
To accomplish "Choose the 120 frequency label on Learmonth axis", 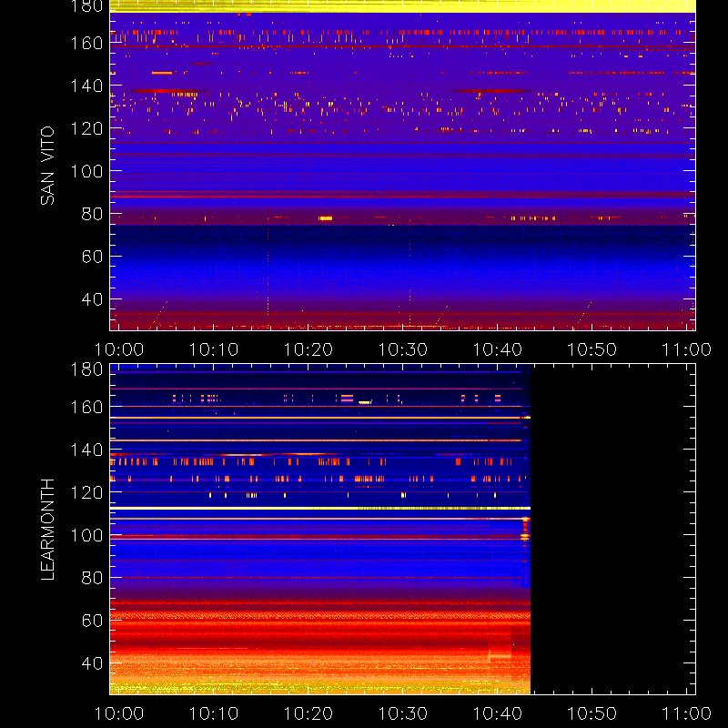I will pos(86,492).
